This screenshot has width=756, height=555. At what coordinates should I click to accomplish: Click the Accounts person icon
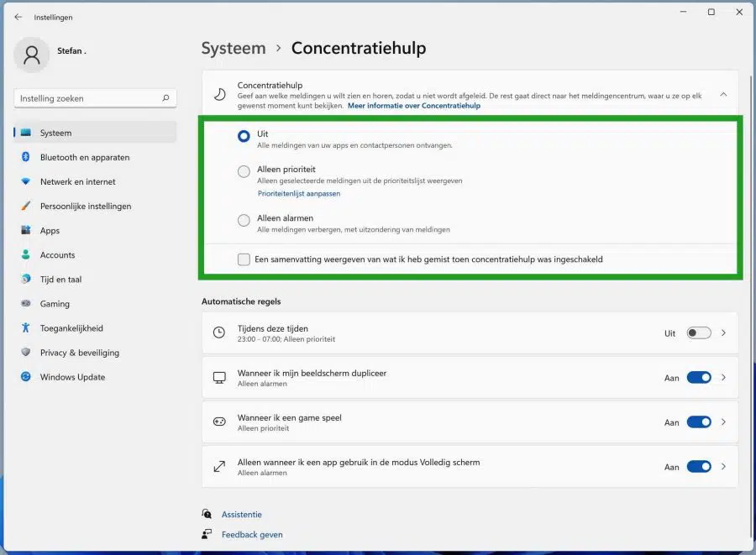[26, 254]
